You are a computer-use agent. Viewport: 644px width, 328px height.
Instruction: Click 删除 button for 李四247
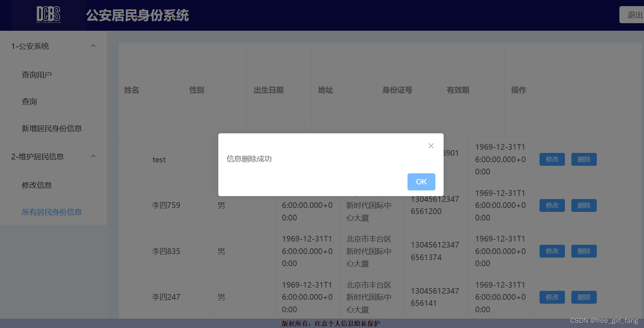[x=584, y=297]
